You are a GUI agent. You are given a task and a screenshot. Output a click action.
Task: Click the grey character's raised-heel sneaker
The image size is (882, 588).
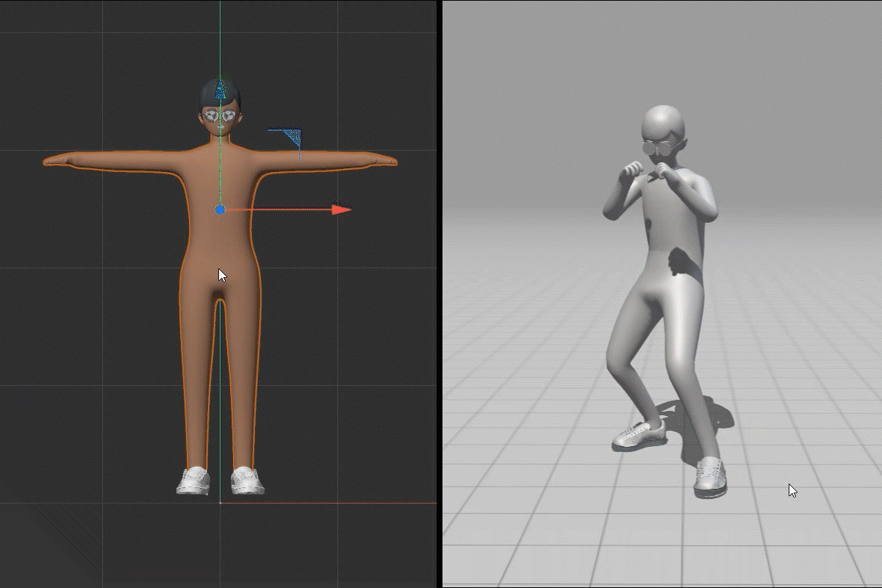(639, 434)
